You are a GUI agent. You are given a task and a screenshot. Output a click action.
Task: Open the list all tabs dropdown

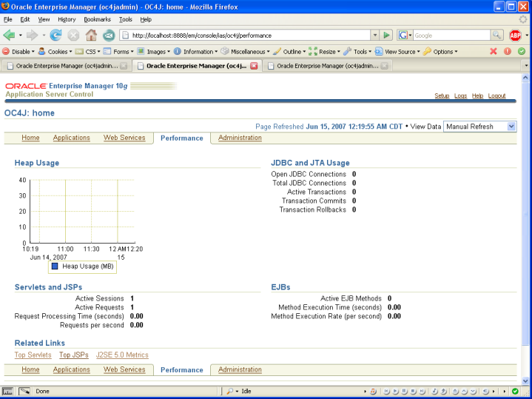click(x=526, y=66)
